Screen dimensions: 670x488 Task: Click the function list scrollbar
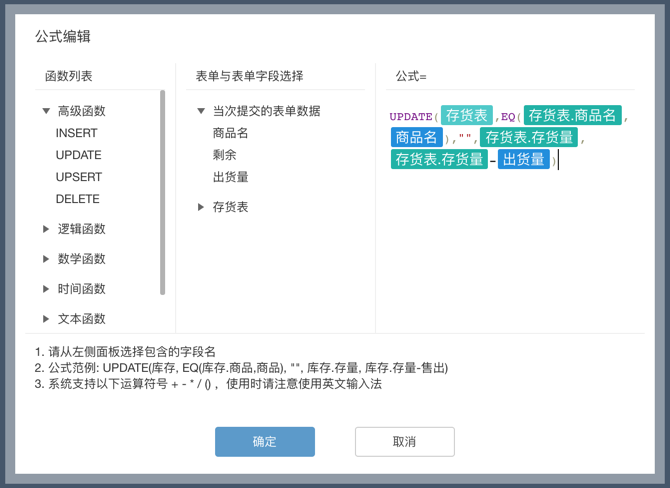tap(162, 192)
